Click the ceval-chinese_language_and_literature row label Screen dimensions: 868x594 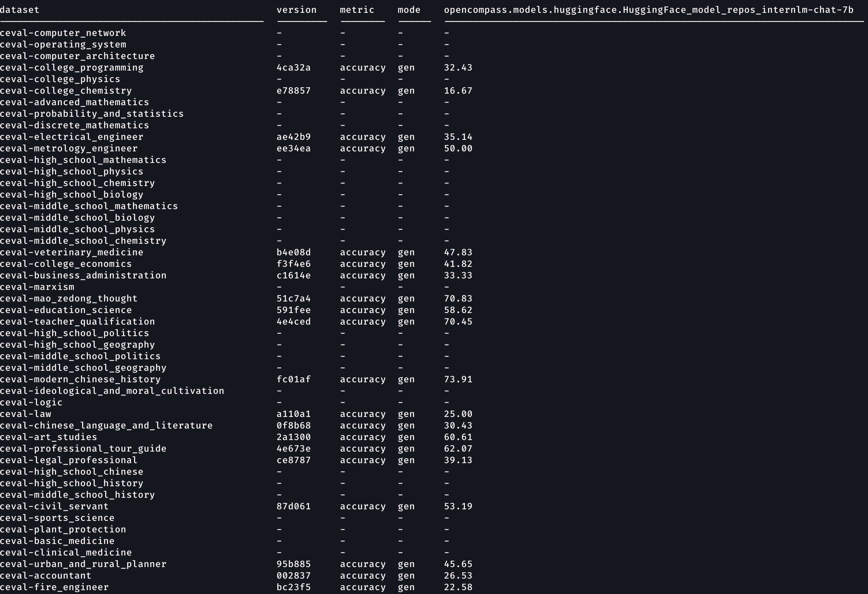[106, 426]
